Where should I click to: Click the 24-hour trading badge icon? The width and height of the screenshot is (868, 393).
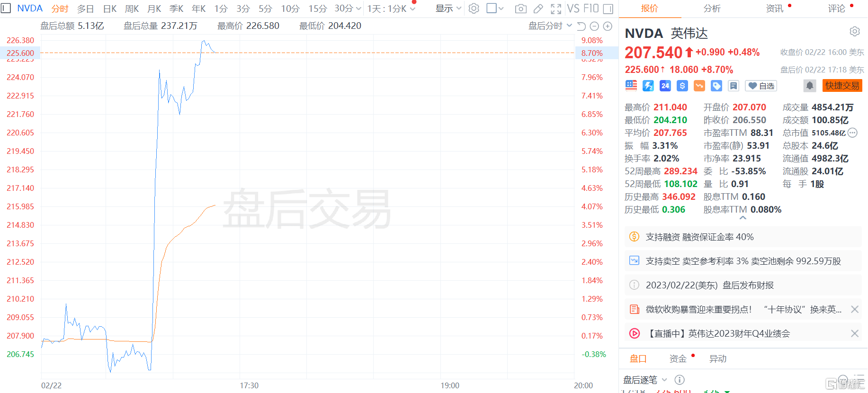coord(665,86)
